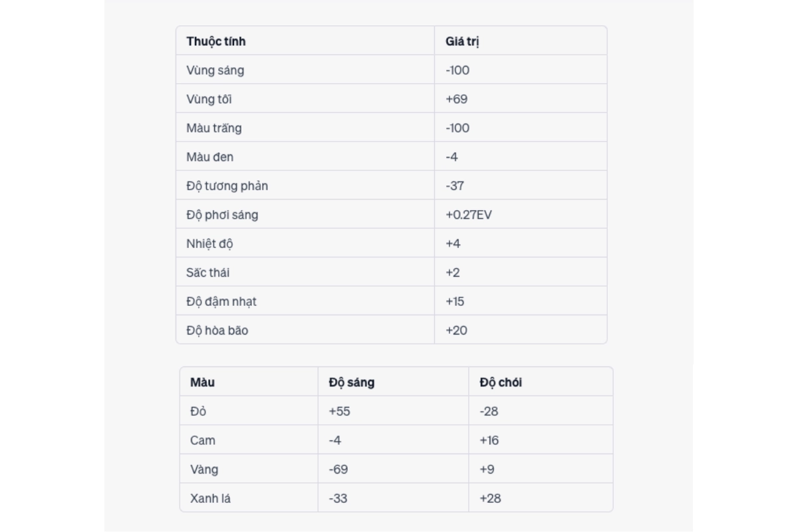
Task: Select the "Độ đậm nhạt" row label
Action: (221, 302)
